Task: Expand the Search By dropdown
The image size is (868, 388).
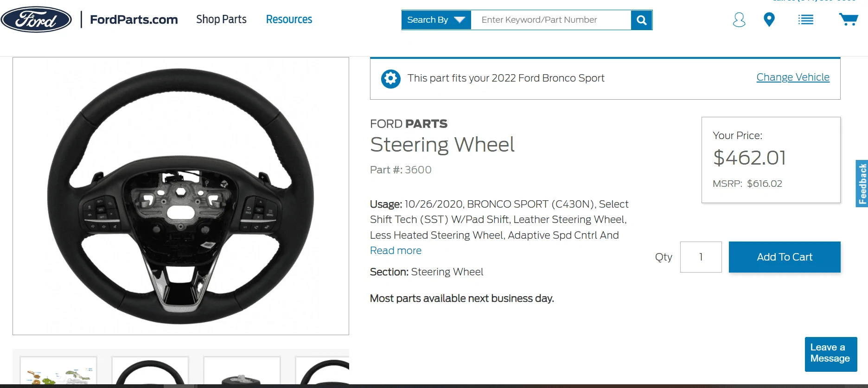Action: [436, 20]
